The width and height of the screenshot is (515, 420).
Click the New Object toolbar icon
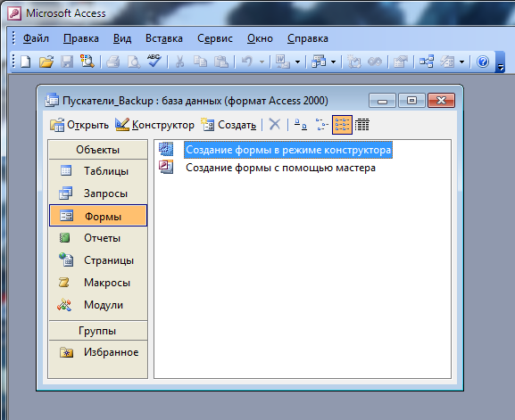447,62
